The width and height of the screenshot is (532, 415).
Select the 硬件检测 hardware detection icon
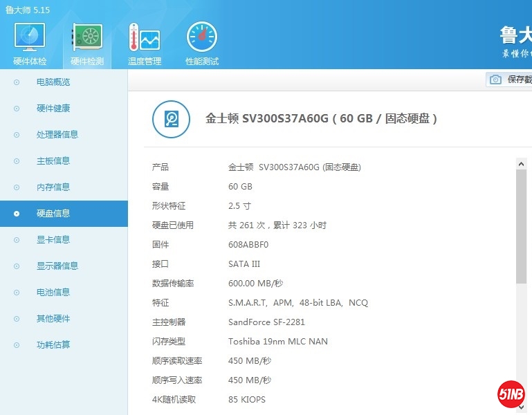(87, 38)
